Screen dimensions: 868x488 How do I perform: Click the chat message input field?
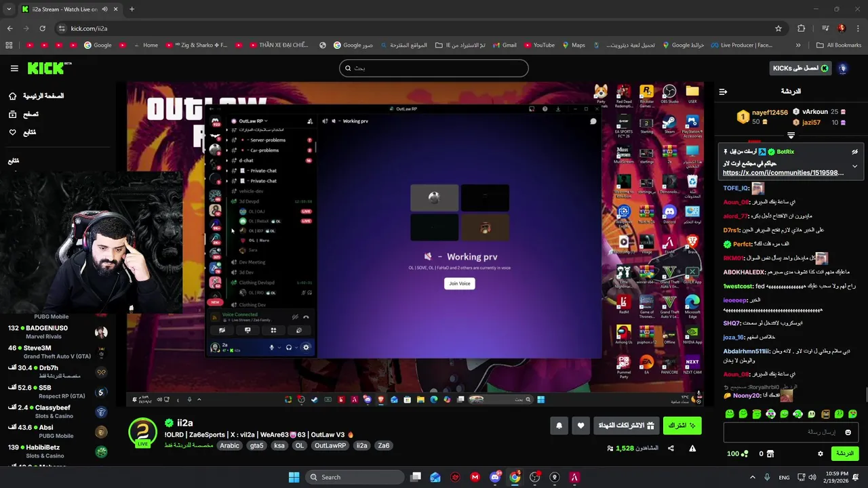pos(791,432)
